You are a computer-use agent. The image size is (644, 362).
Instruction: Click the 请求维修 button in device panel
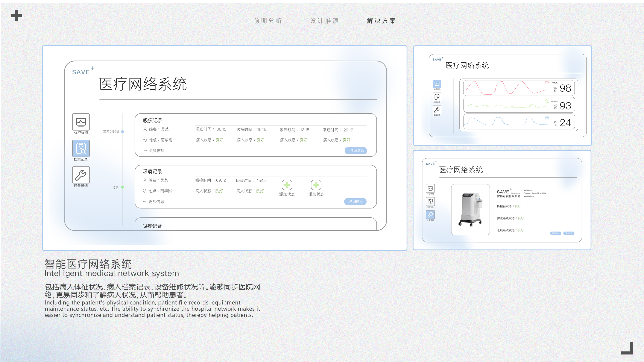[569, 233]
